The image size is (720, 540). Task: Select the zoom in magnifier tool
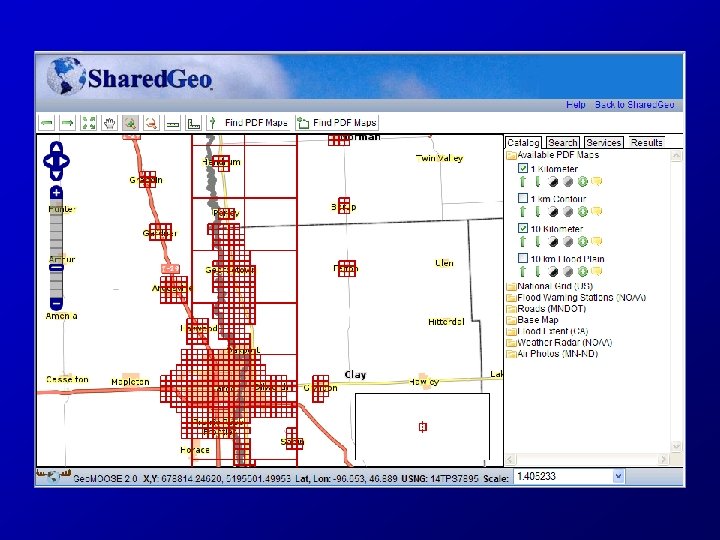tap(130, 123)
